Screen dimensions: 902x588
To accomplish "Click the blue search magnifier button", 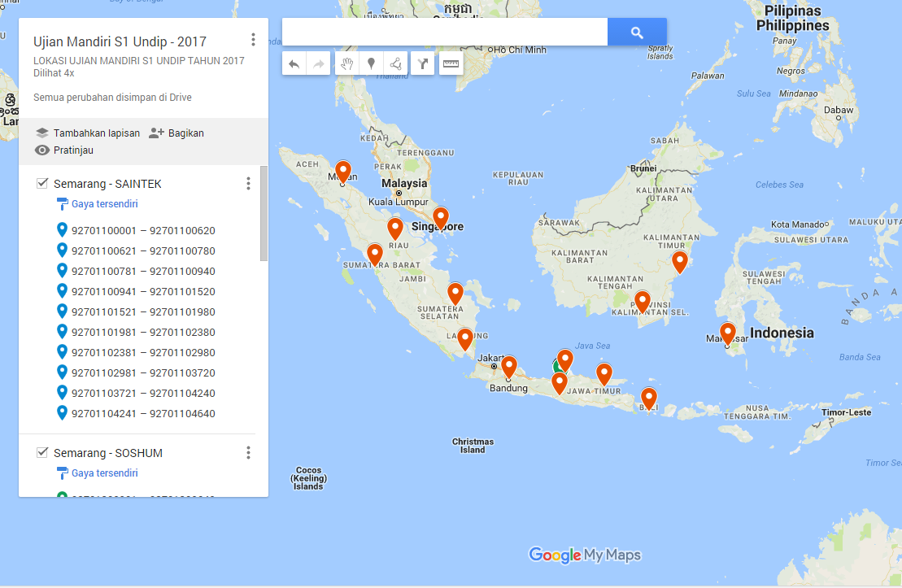I will tap(637, 33).
